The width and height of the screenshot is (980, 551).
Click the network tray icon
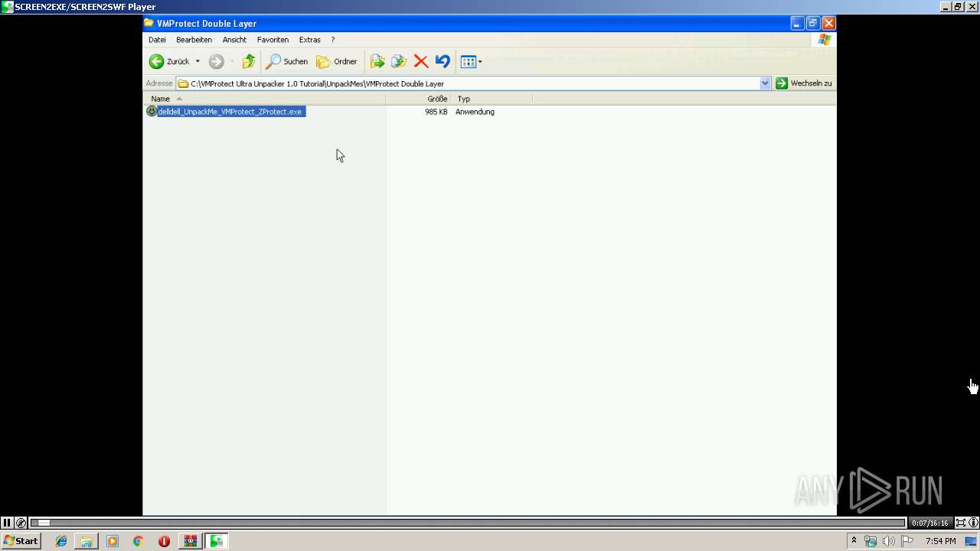(x=871, y=541)
